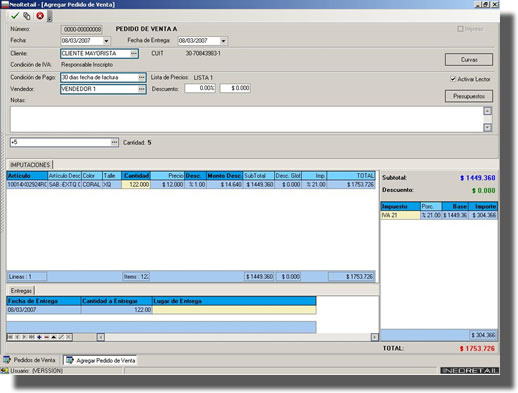Click the Cantidad column header in Imputaciones
The width and height of the screenshot is (518, 393).
tap(136, 176)
